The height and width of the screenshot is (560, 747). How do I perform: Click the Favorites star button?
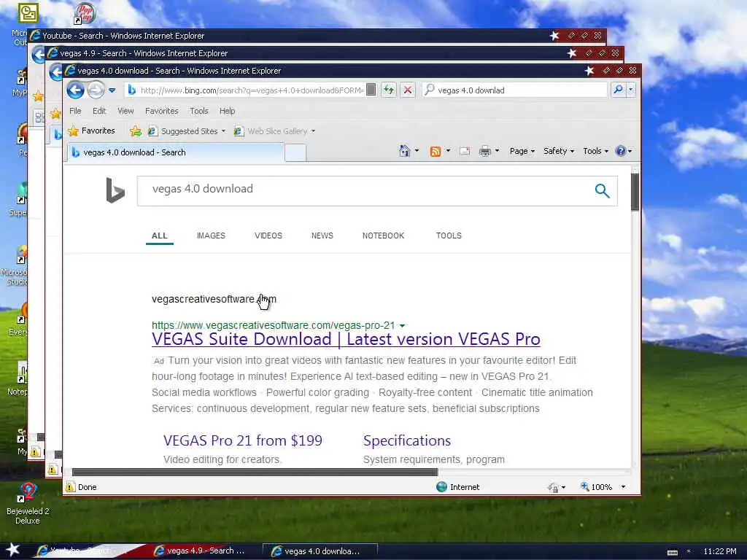[91, 131]
